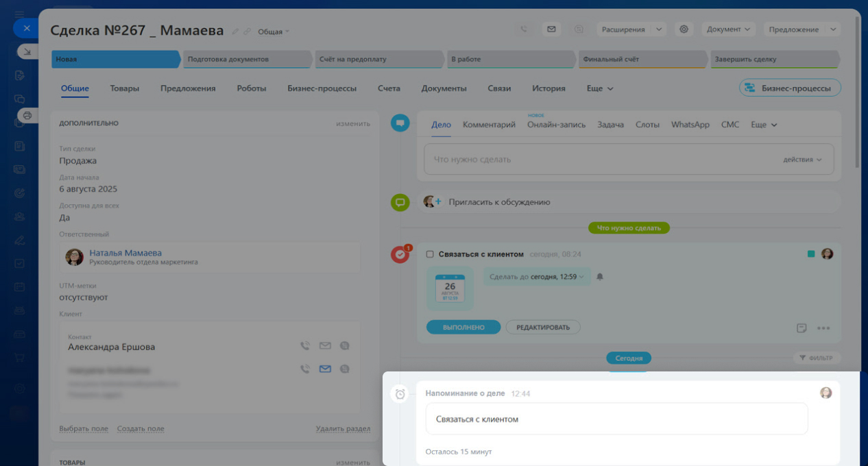
Task: Click the outlined Бизнес-процессы button
Action: point(790,88)
